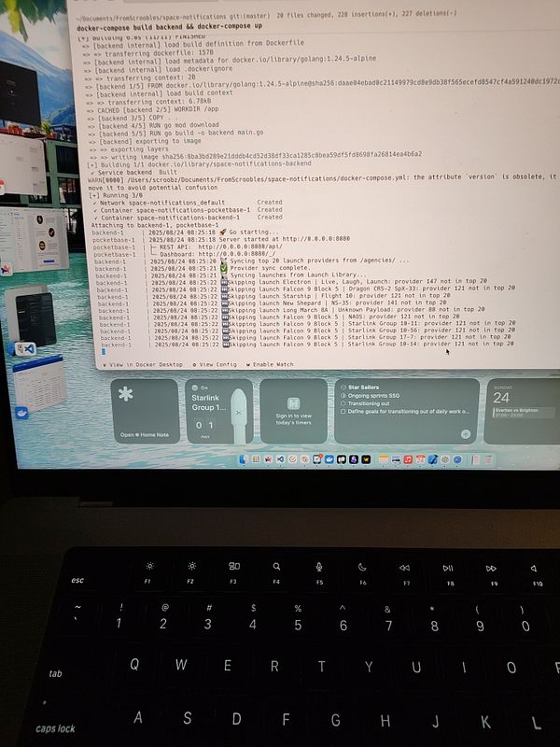This screenshot has width=560, height=747.
Task: Open the Calendar app icon in the Dock
Action: [x=421, y=459]
